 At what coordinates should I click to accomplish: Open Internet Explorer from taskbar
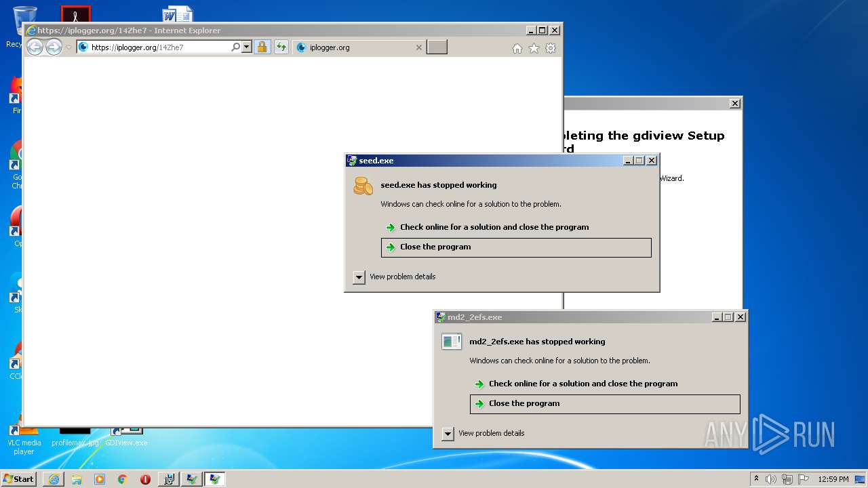click(54, 479)
